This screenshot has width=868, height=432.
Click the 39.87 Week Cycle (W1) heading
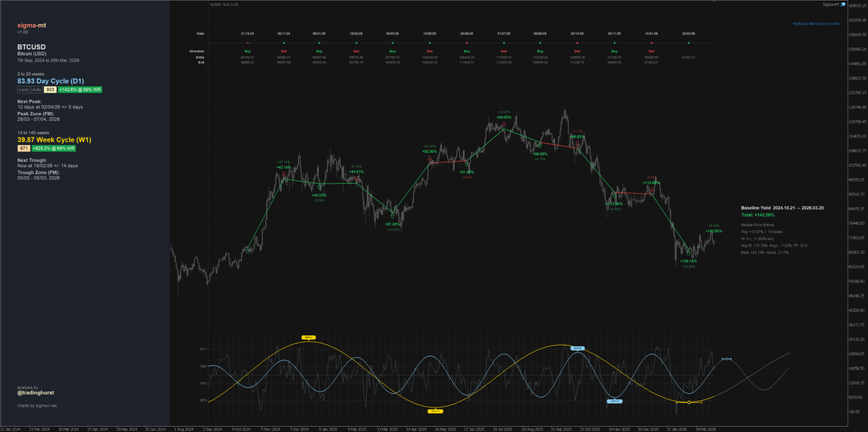pos(54,139)
